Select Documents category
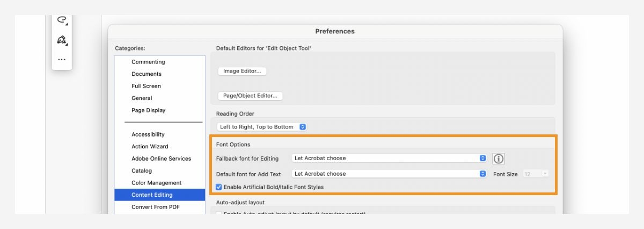 pyautogui.click(x=147, y=74)
